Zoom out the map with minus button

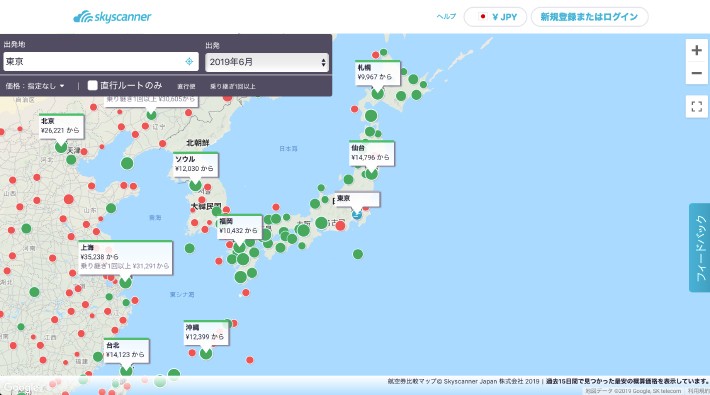tap(696, 72)
